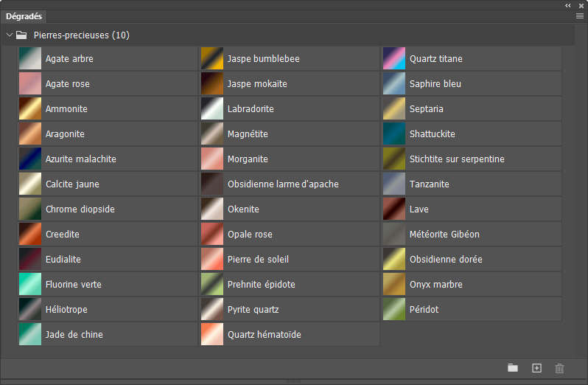Select the Jaspe bumblebee gradient

point(212,59)
